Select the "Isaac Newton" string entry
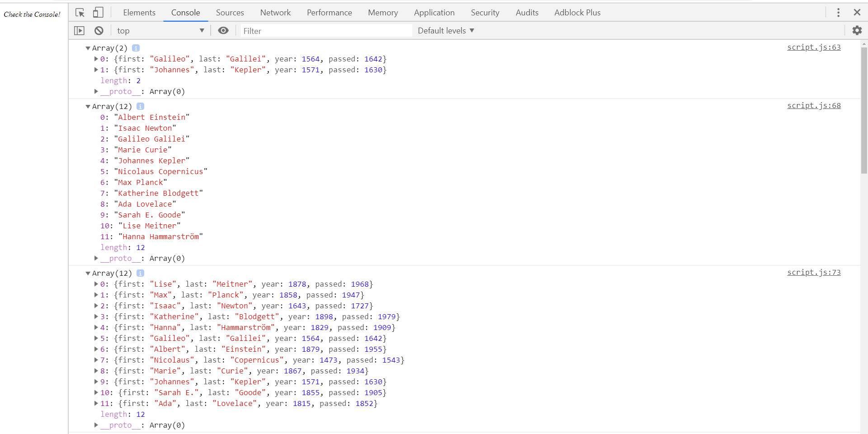 point(145,128)
